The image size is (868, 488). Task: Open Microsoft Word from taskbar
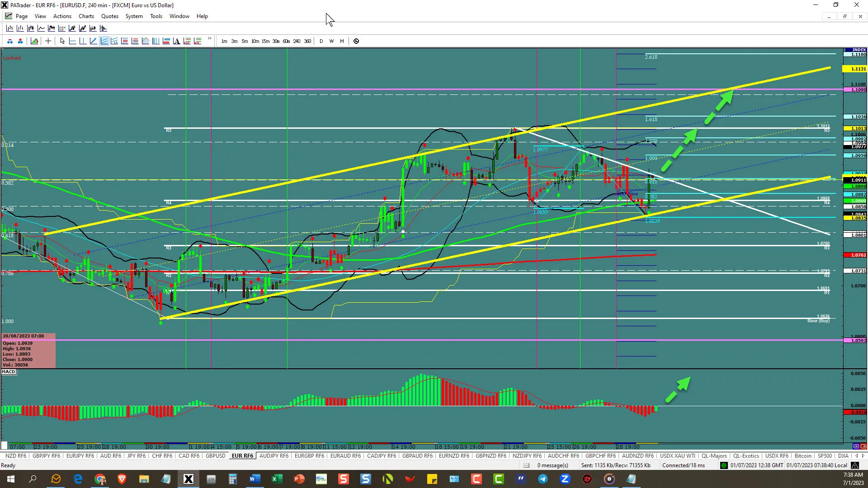tap(255, 479)
